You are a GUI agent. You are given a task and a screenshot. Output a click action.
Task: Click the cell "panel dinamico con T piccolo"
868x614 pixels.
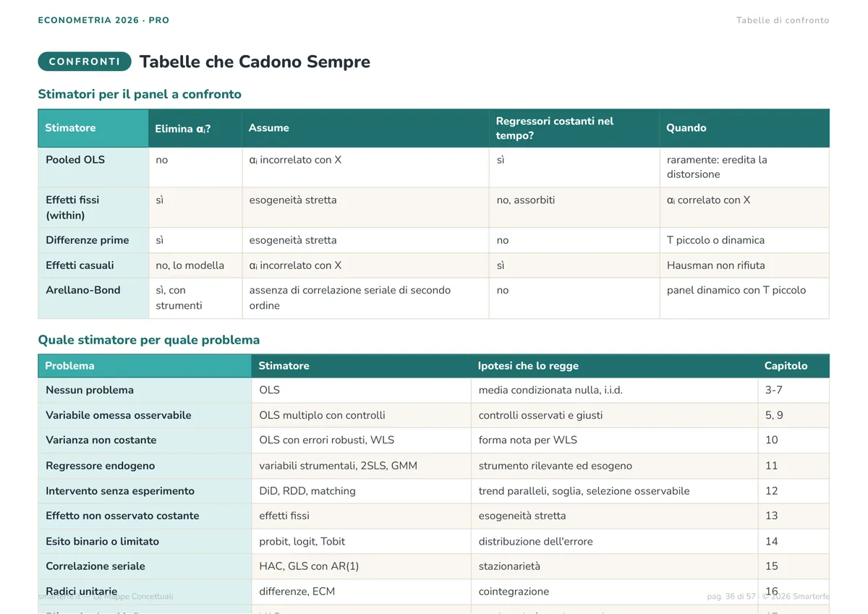click(x=744, y=298)
